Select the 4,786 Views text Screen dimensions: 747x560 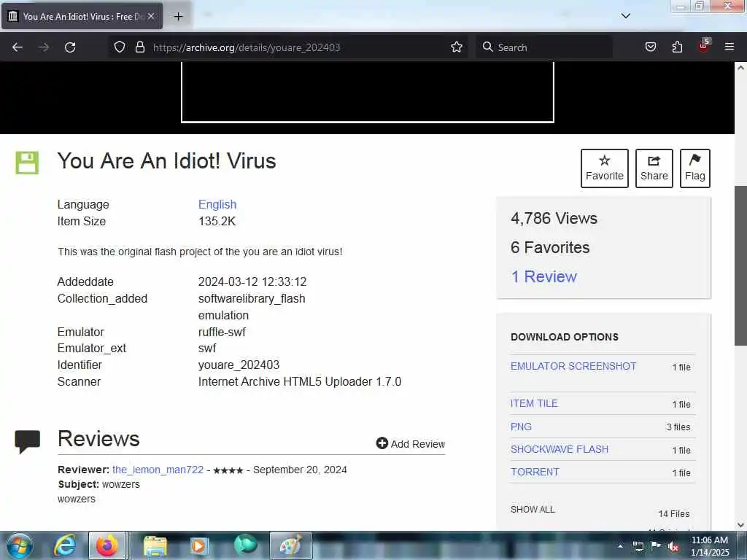pos(554,218)
